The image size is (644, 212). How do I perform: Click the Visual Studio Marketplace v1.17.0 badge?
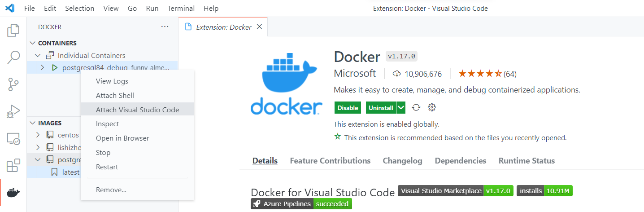[x=455, y=191]
